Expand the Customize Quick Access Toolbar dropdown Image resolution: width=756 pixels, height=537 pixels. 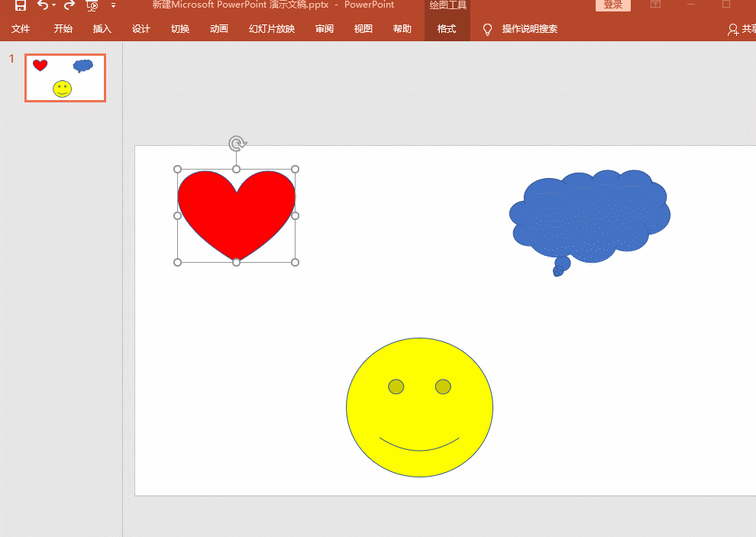(113, 6)
